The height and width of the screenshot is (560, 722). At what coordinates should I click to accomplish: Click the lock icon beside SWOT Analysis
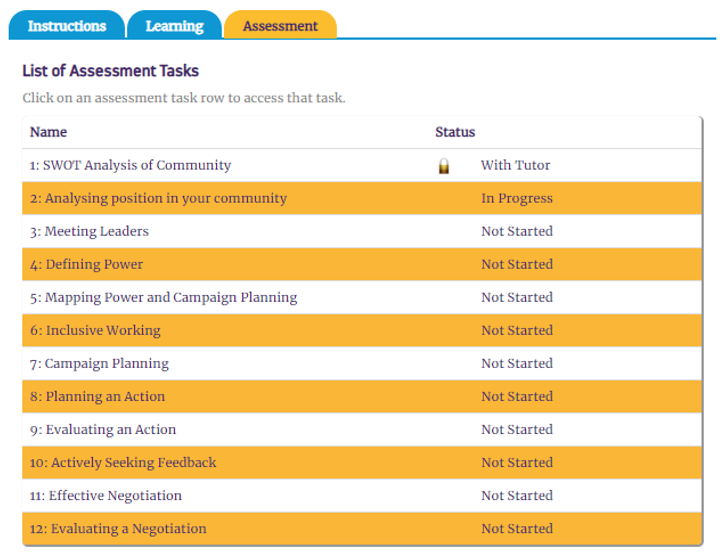point(444,166)
